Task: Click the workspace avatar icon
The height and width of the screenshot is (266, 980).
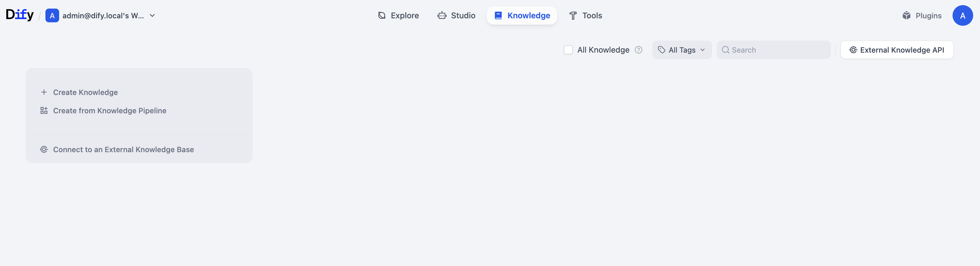Action: click(x=52, y=16)
